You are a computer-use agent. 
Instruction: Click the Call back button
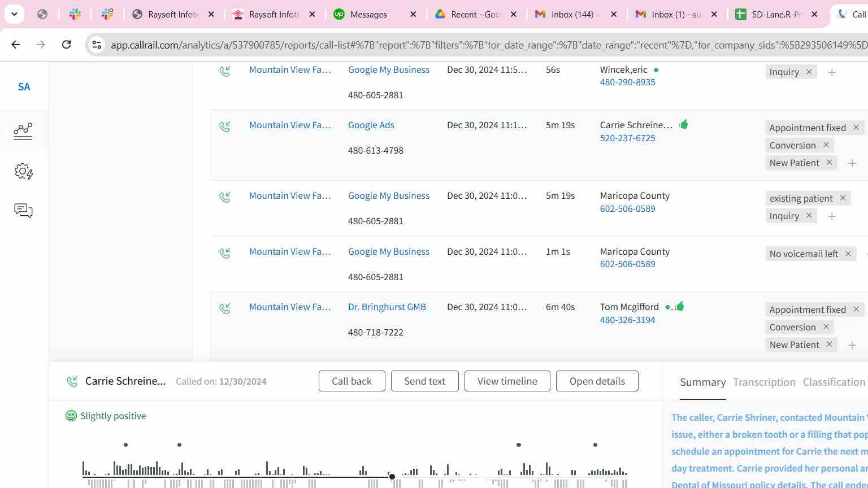click(x=351, y=381)
